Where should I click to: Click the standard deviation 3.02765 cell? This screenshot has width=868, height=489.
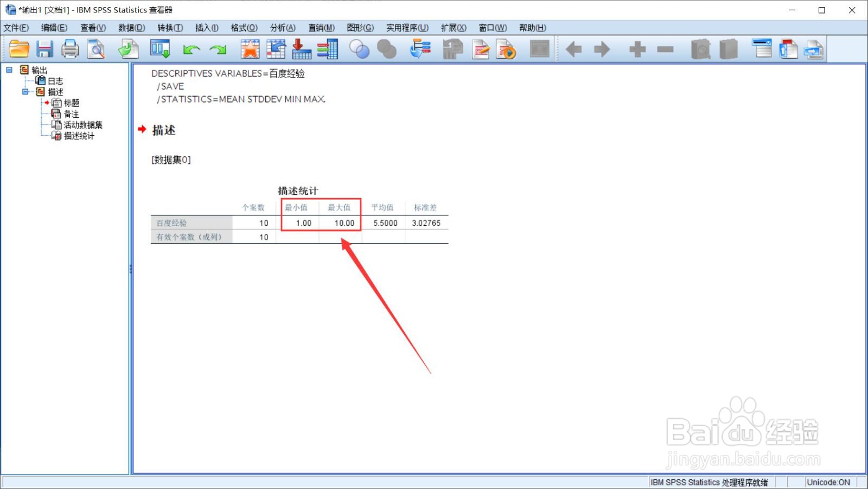pos(426,223)
